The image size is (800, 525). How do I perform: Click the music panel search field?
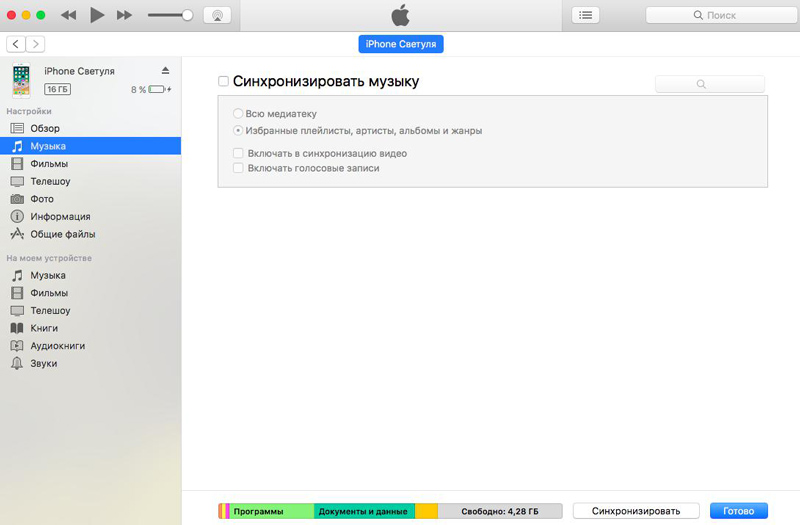(710, 84)
